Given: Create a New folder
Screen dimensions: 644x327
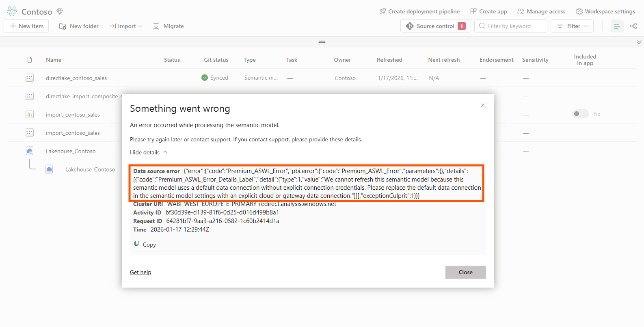Looking at the screenshot, I should (79, 26).
